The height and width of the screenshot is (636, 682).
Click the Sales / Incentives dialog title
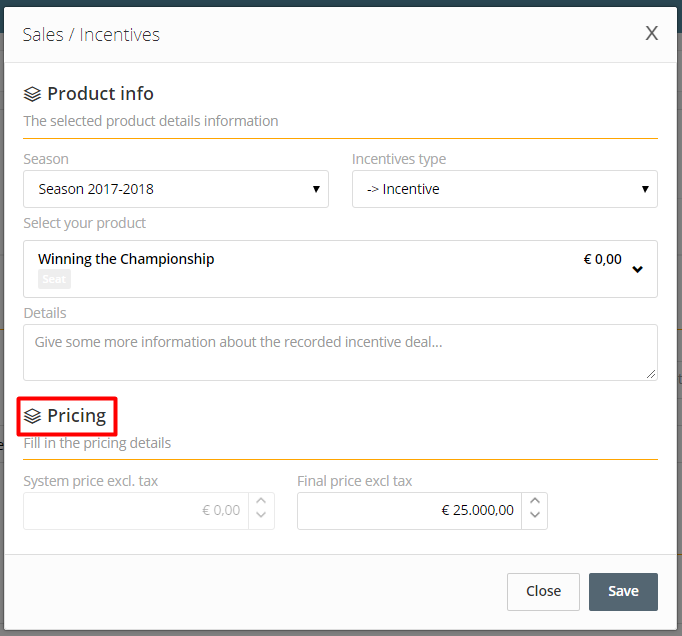click(x=91, y=35)
